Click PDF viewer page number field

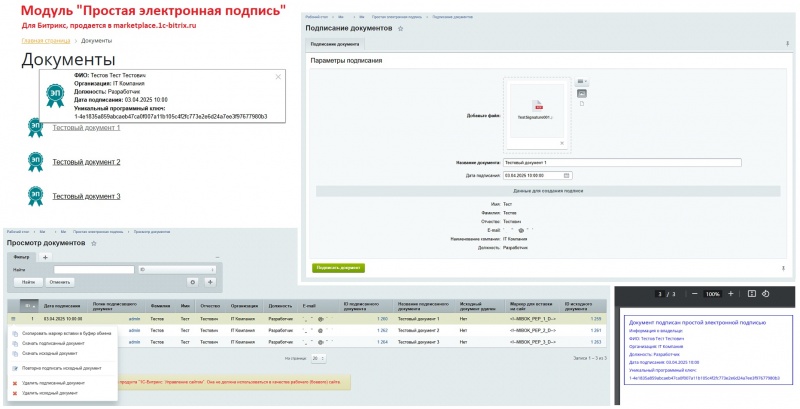click(660, 294)
